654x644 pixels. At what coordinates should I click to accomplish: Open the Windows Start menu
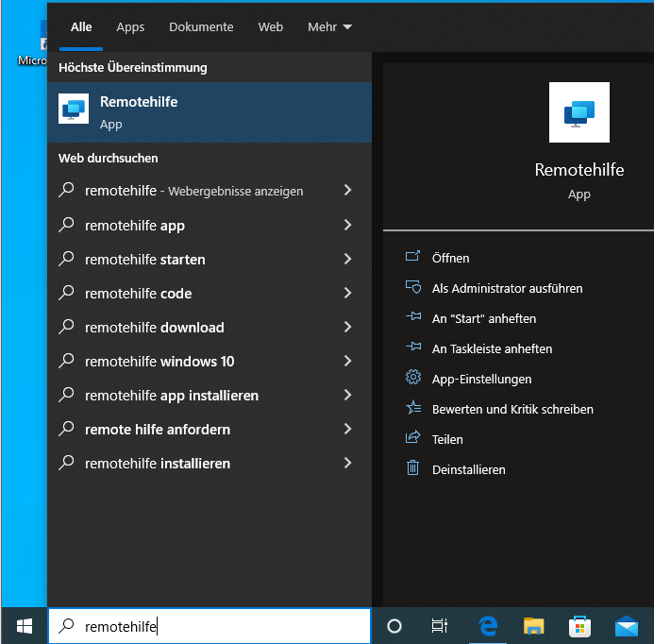[x=24, y=625]
